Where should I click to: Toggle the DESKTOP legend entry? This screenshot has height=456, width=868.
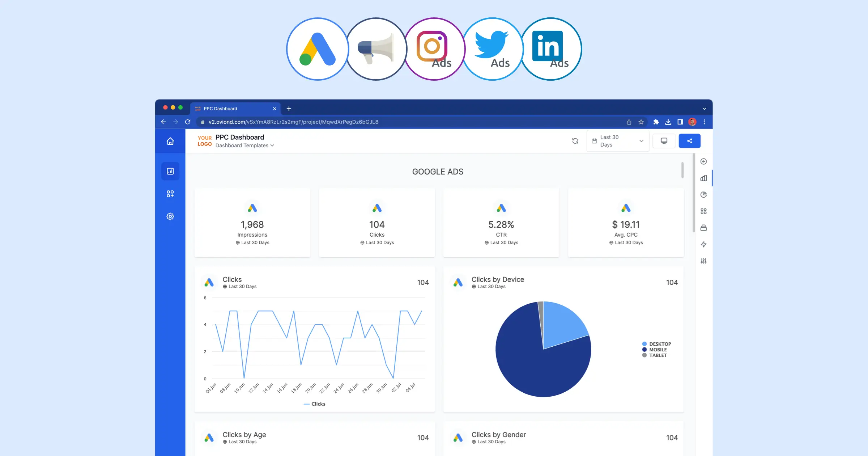click(x=656, y=344)
